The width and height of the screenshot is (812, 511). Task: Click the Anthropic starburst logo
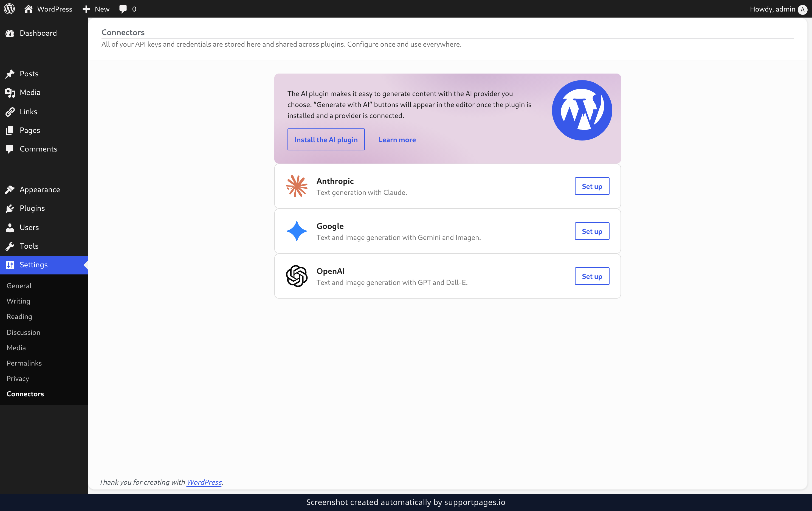click(x=297, y=186)
